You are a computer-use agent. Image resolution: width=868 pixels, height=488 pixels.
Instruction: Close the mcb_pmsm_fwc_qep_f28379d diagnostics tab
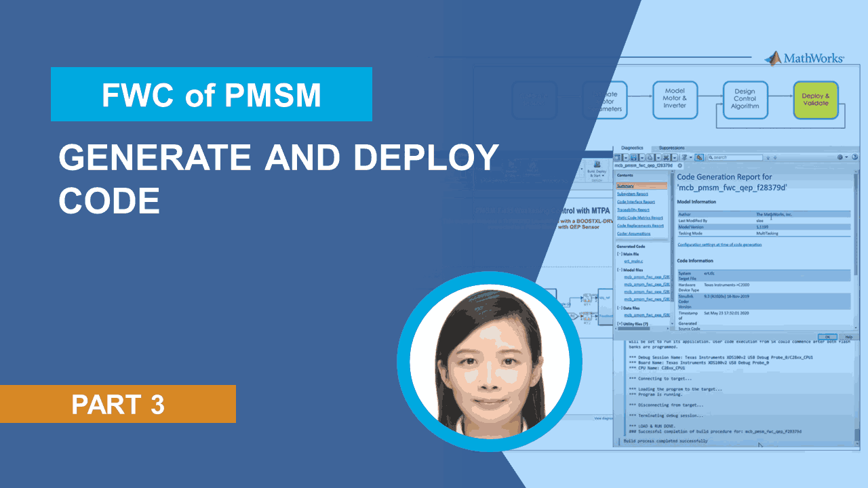coord(679,165)
